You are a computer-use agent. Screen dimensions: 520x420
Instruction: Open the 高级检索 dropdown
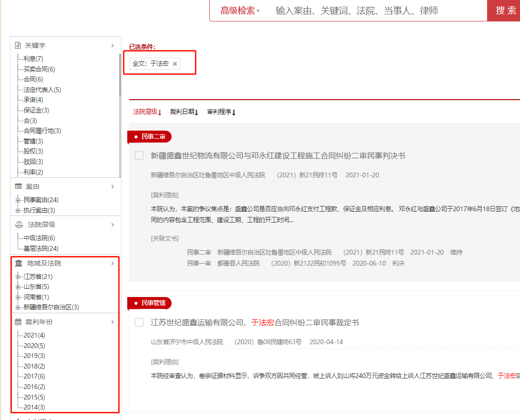240,10
